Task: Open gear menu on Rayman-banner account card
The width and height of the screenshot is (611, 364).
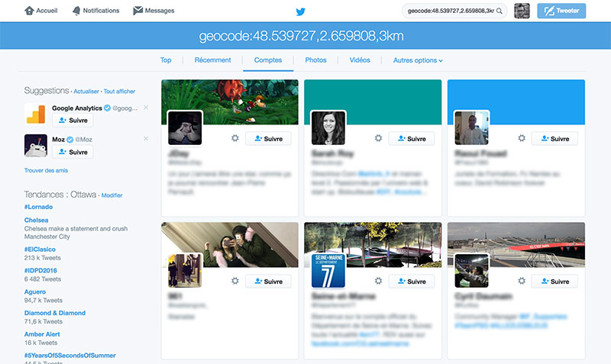Action: pyautogui.click(x=235, y=138)
